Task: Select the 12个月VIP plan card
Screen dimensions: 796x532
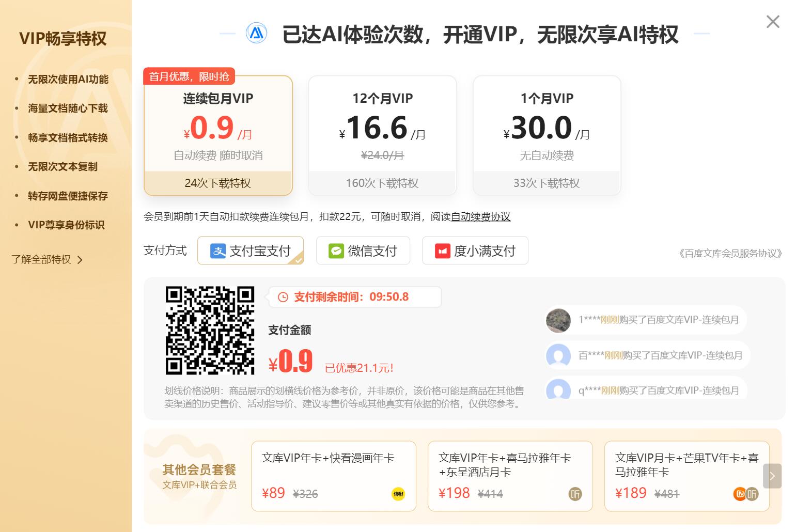Action: (x=382, y=135)
